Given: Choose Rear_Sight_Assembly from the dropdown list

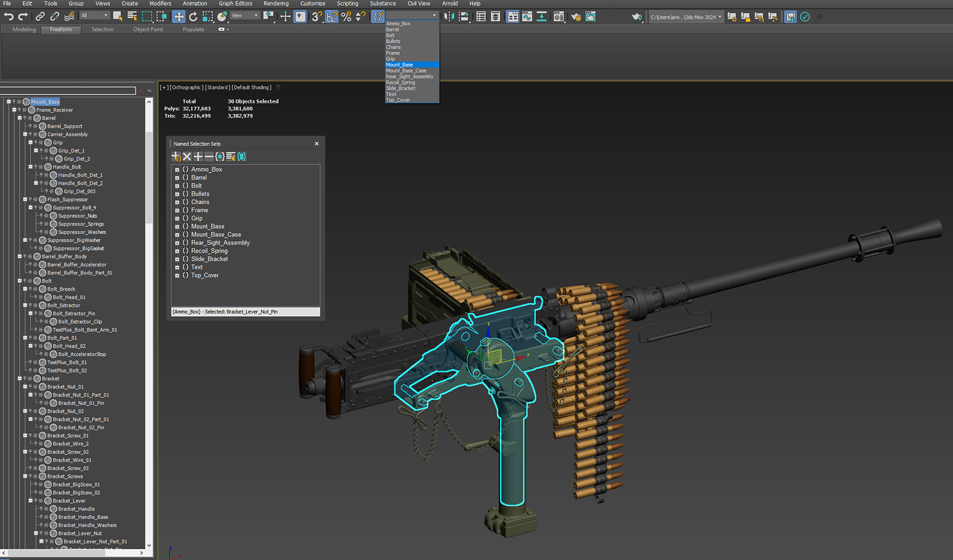Looking at the screenshot, I should [409, 77].
